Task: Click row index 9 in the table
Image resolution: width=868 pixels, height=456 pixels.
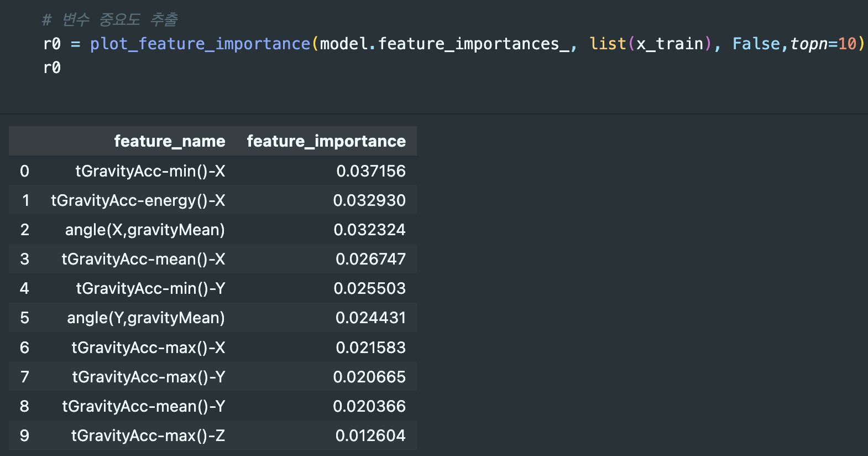Action: pyautogui.click(x=24, y=436)
